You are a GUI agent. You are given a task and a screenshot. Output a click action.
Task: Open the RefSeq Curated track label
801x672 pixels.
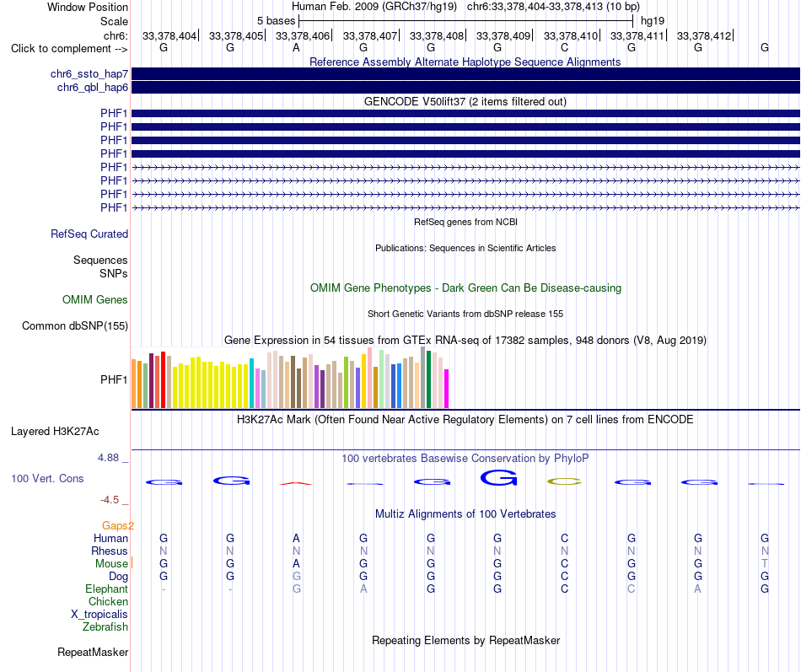click(x=89, y=234)
